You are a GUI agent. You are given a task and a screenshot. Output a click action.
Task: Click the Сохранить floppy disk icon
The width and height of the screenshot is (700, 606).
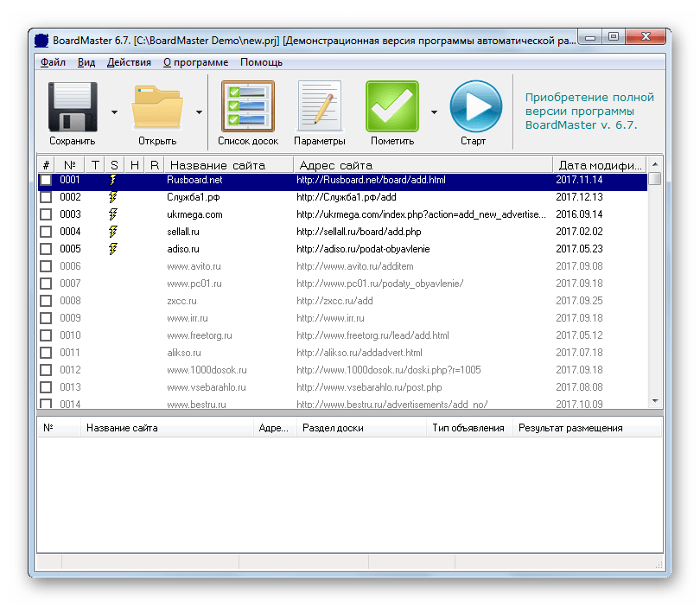[73, 106]
